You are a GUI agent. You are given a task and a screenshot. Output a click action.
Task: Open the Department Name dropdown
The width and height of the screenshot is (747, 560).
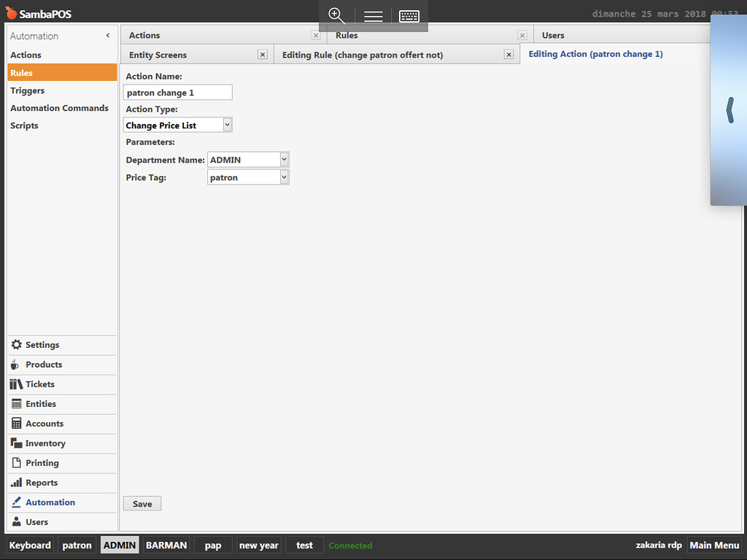click(x=284, y=159)
